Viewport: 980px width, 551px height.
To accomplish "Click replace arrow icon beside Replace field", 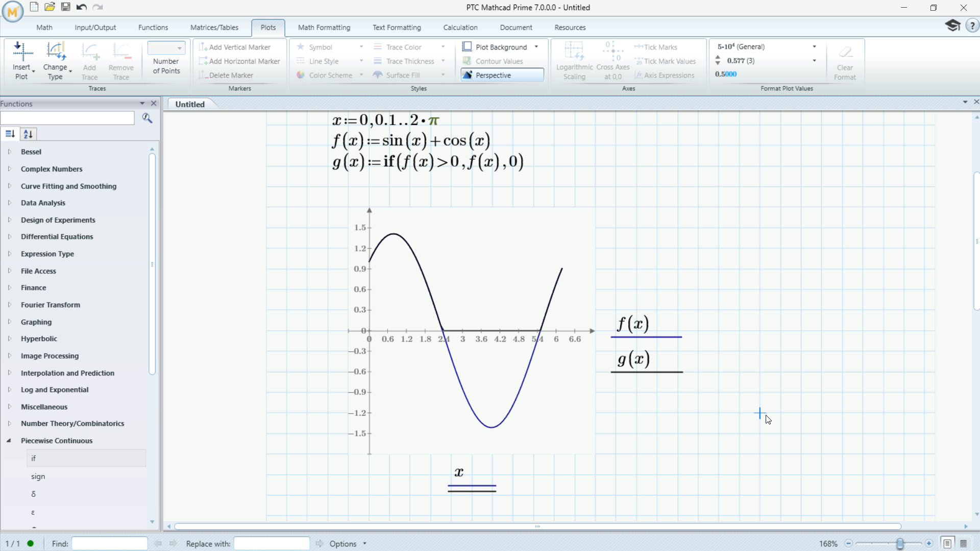I will pos(320,544).
